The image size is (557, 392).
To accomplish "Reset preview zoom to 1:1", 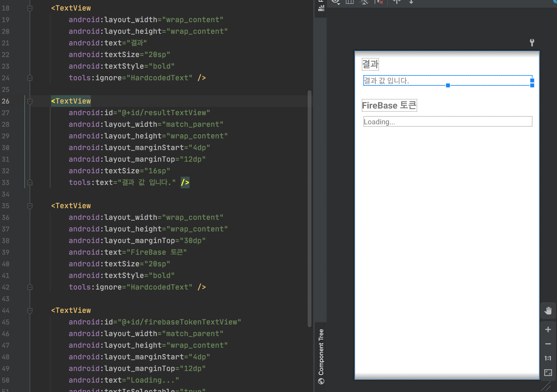I will (548, 358).
